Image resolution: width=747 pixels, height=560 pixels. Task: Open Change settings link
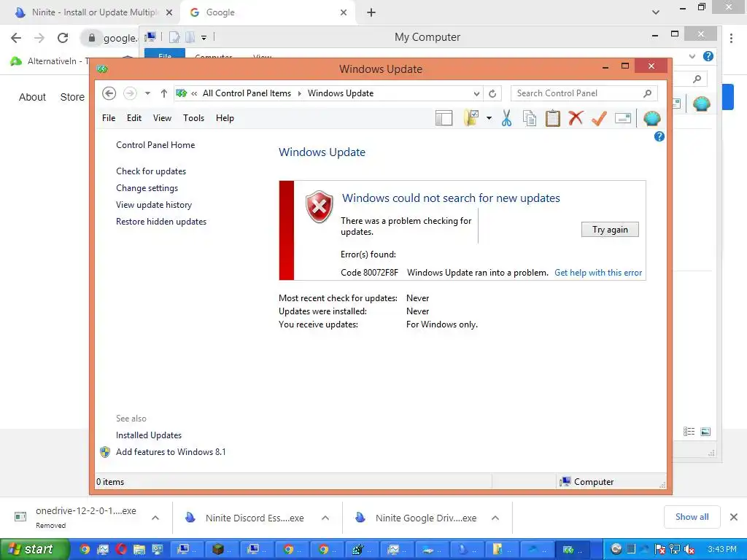pyautogui.click(x=147, y=188)
